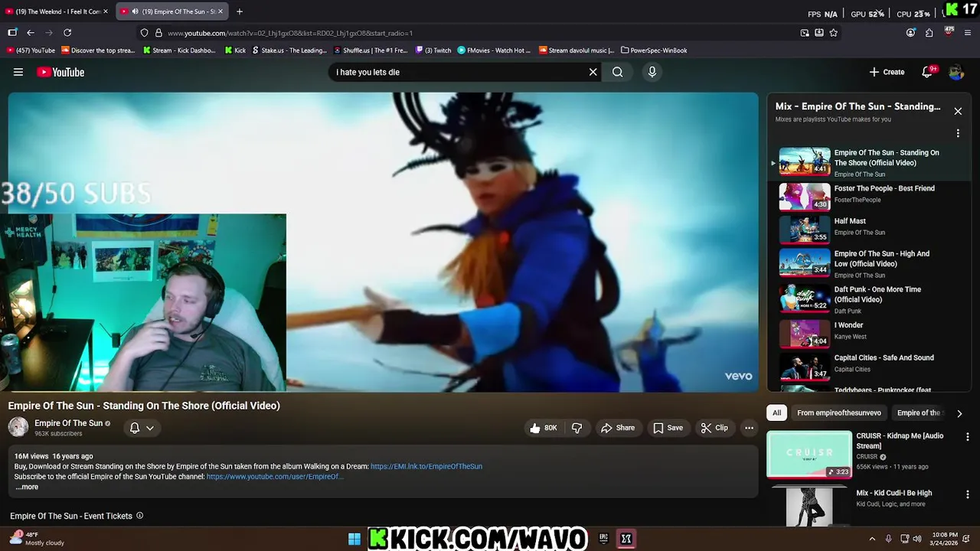Open browser extensions puzzle icon
This screenshot has height=551, width=980.
click(929, 33)
